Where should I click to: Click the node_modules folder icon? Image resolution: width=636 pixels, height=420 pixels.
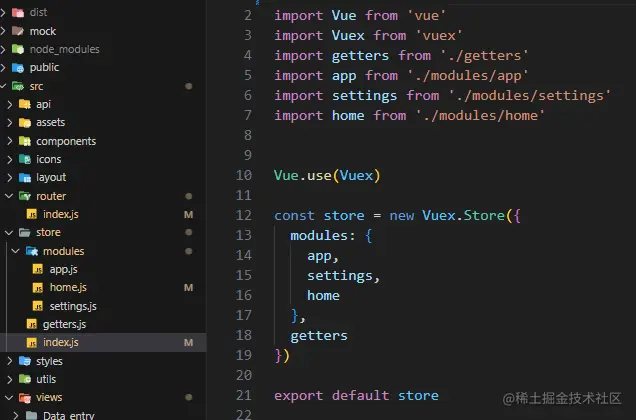(x=18, y=49)
